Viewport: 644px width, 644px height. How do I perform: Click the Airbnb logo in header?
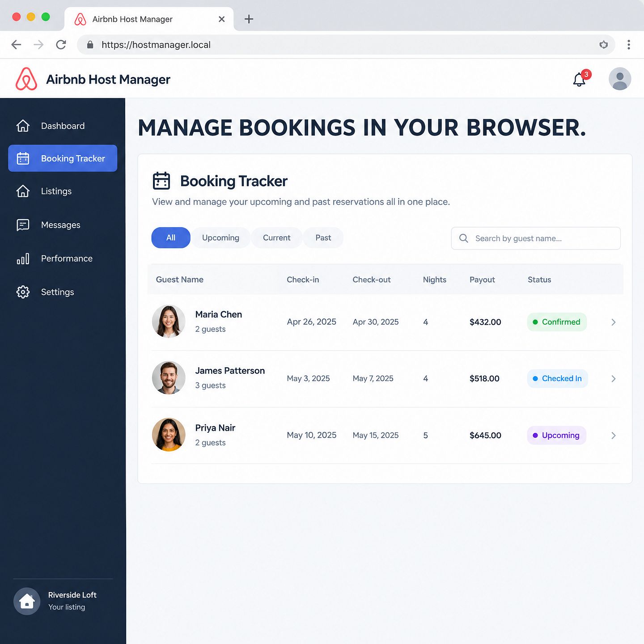tap(26, 79)
